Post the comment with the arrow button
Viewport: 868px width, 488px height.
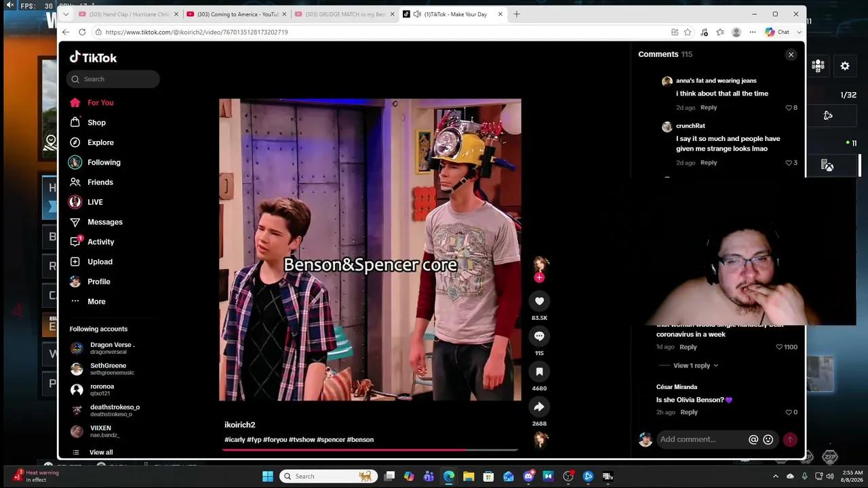(790, 439)
